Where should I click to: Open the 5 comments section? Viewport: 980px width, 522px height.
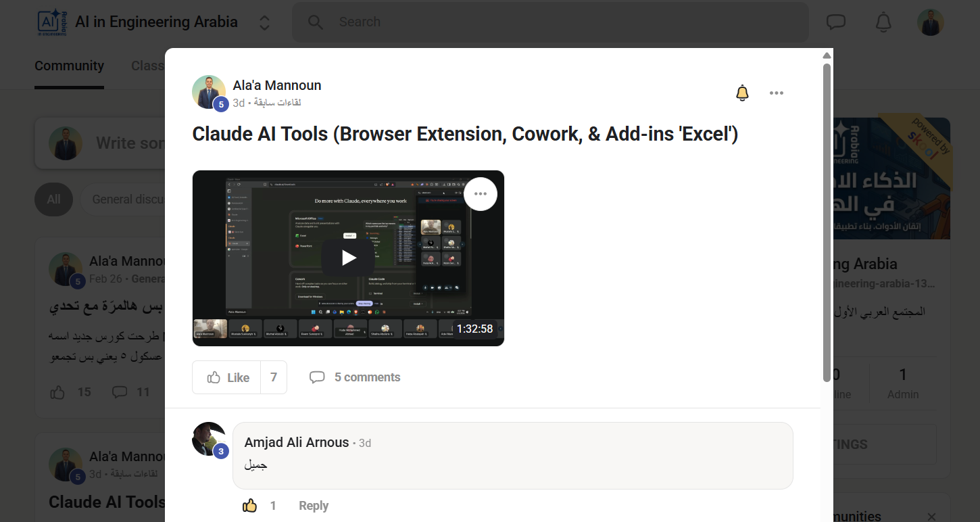(355, 377)
